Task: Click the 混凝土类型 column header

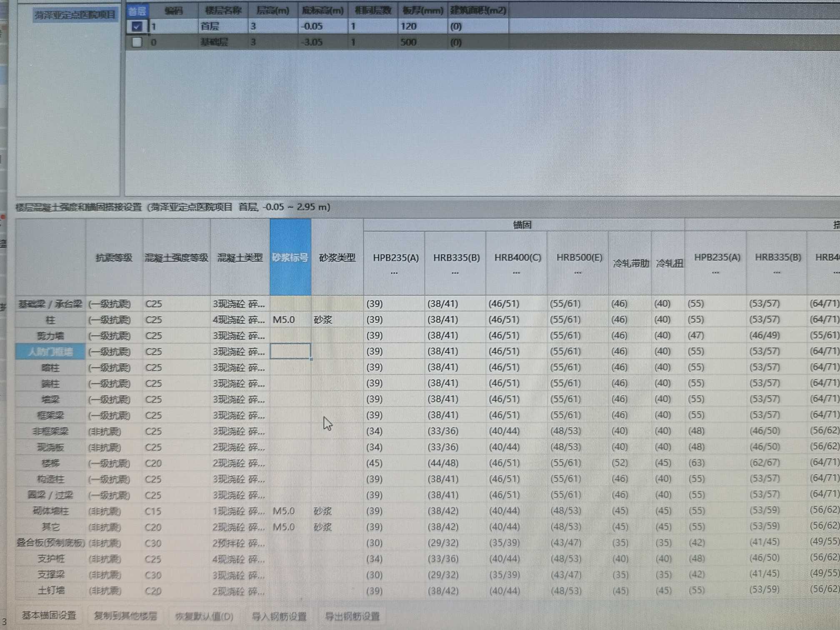Action: tap(240, 257)
